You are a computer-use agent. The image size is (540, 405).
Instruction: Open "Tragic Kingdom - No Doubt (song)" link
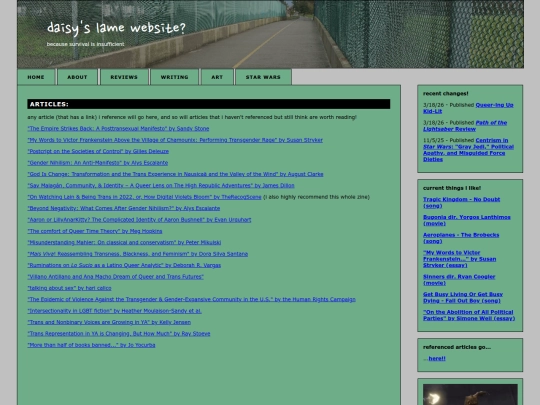tap(461, 202)
